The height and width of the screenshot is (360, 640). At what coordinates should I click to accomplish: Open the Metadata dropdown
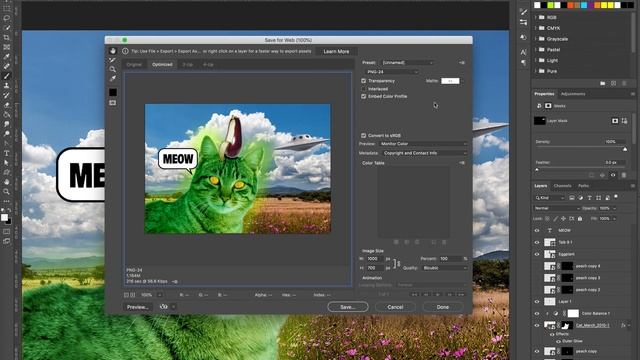pos(424,153)
